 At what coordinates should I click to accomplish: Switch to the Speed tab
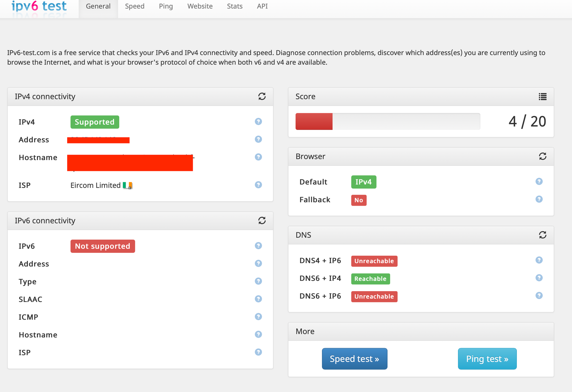(134, 6)
